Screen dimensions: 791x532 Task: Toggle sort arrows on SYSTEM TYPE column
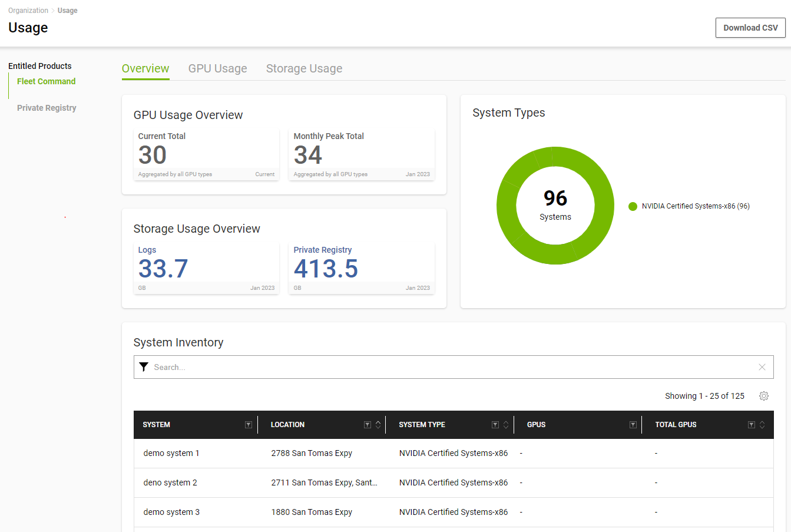point(505,425)
